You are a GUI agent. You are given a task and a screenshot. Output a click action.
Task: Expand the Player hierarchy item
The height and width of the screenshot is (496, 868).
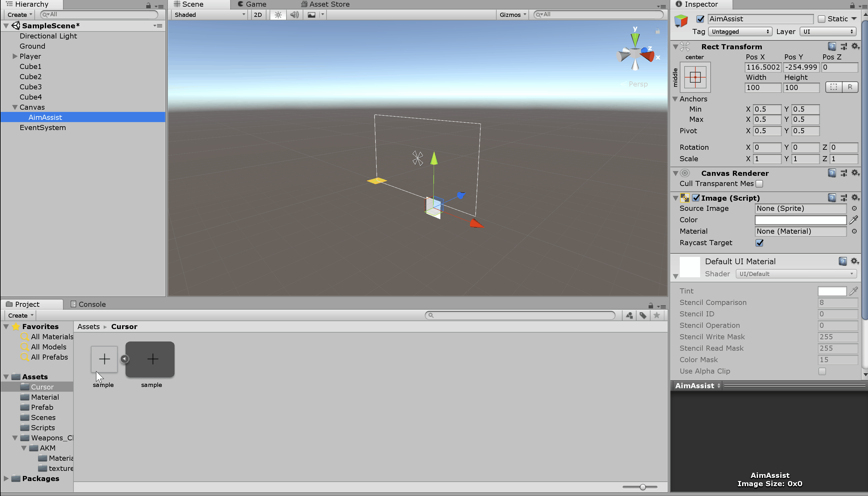(x=15, y=56)
